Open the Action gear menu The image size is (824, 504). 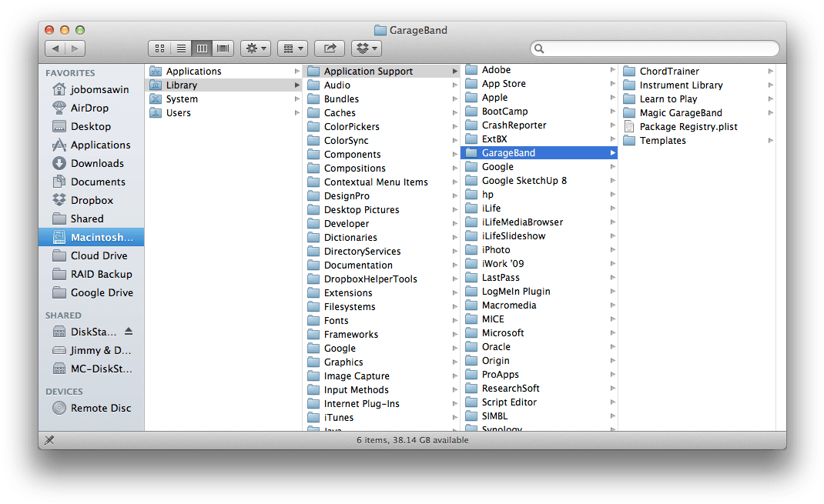(256, 48)
